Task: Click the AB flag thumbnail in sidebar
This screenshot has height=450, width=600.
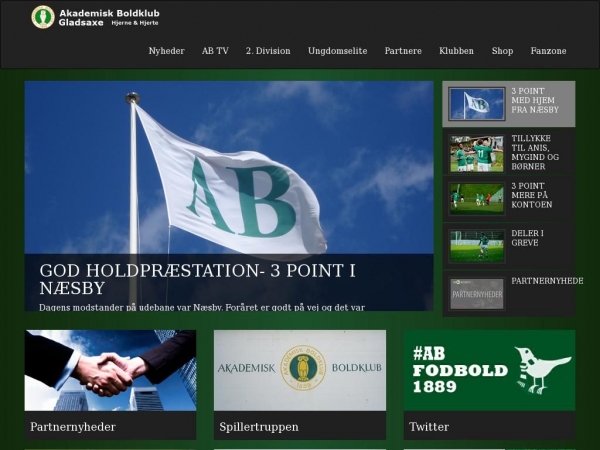Action: coord(476,104)
